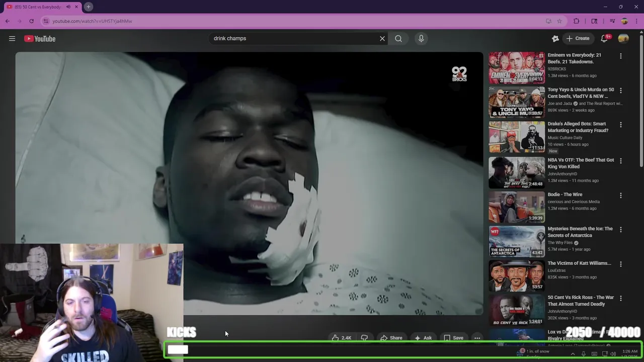The width and height of the screenshot is (644, 362).
Task: Open the browser extensions puzzle icon
Action: (x=577, y=21)
